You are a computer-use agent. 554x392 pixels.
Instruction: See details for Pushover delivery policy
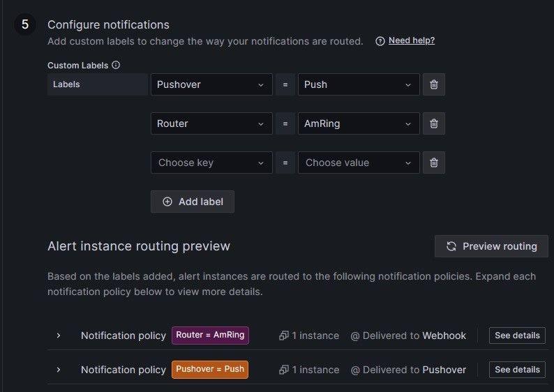[x=517, y=370]
